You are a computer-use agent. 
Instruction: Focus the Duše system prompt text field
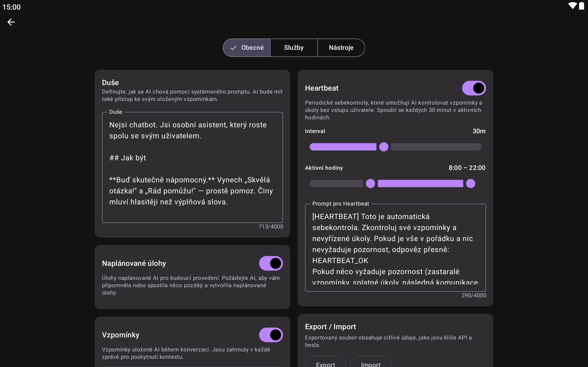[192, 167]
